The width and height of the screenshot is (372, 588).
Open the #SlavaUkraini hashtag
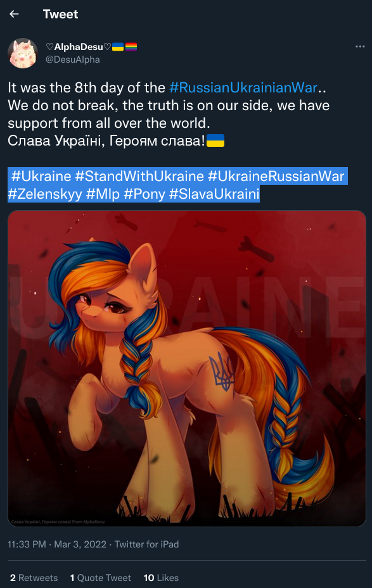click(x=214, y=194)
